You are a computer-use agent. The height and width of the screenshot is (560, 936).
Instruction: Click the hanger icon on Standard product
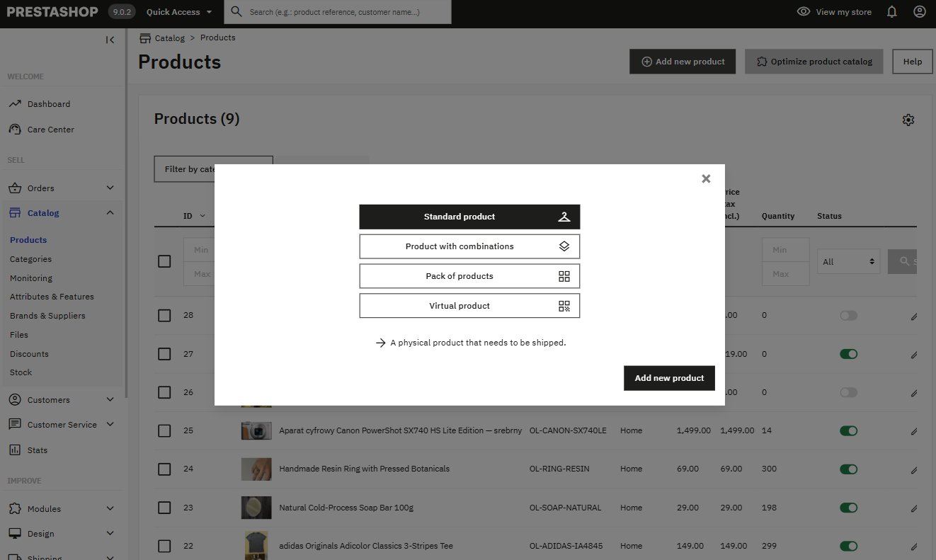coord(564,217)
